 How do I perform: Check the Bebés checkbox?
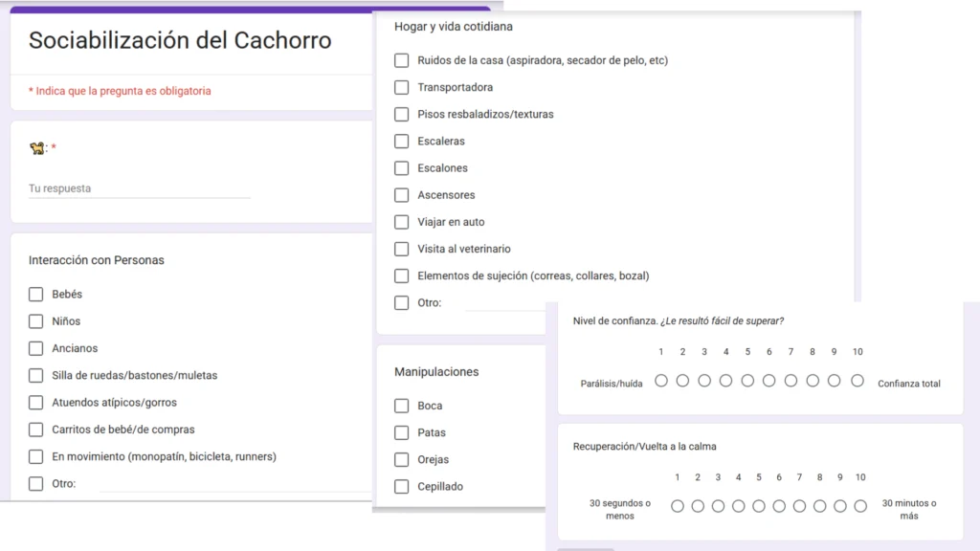pyautogui.click(x=36, y=295)
